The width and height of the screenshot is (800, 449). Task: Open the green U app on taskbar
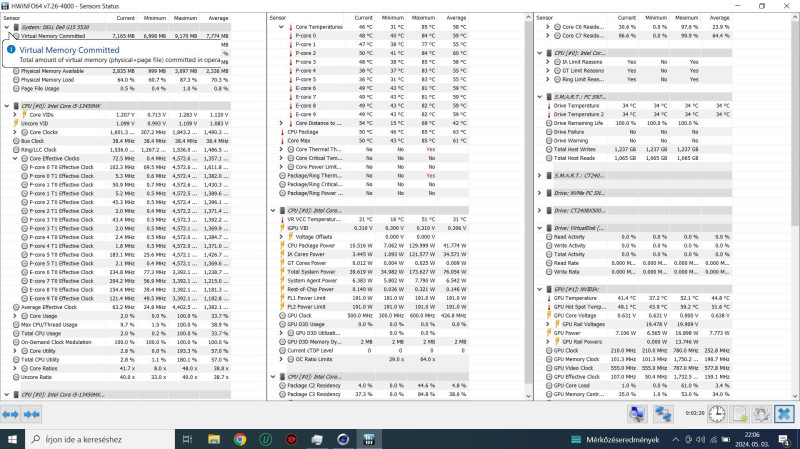265,439
